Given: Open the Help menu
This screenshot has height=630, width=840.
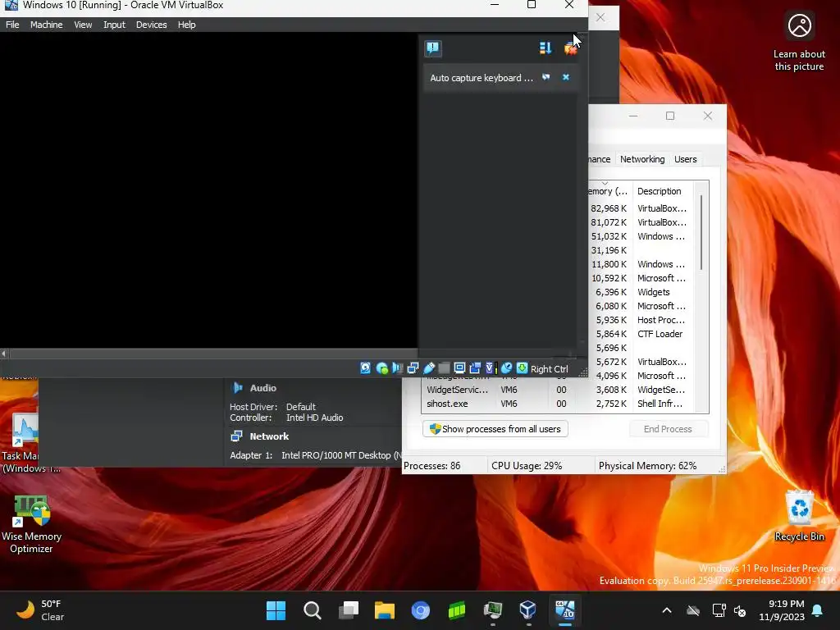Looking at the screenshot, I should click(186, 25).
